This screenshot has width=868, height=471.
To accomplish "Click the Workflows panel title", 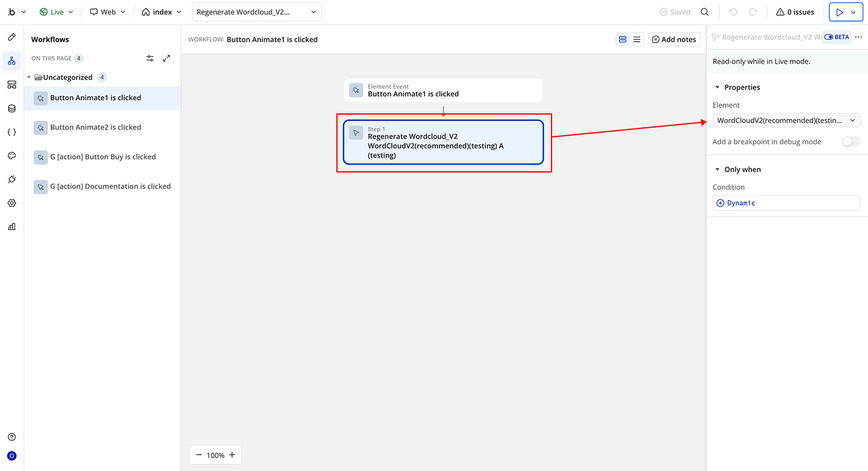I will pyautogui.click(x=50, y=40).
